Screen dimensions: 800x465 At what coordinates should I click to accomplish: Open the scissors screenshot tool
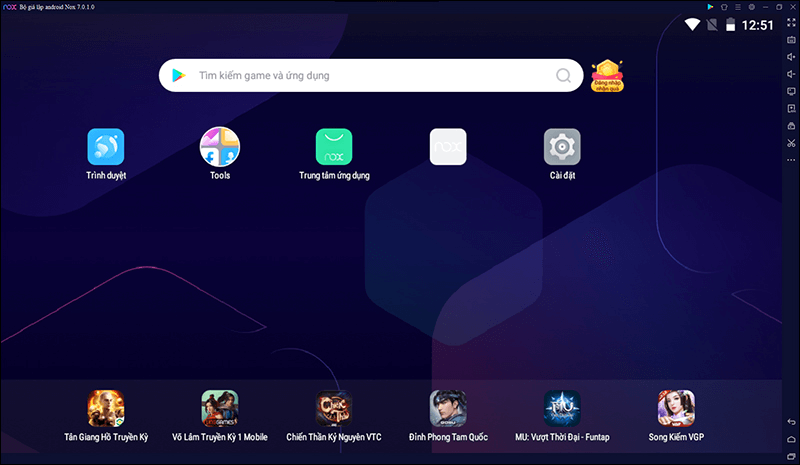click(791, 142)
